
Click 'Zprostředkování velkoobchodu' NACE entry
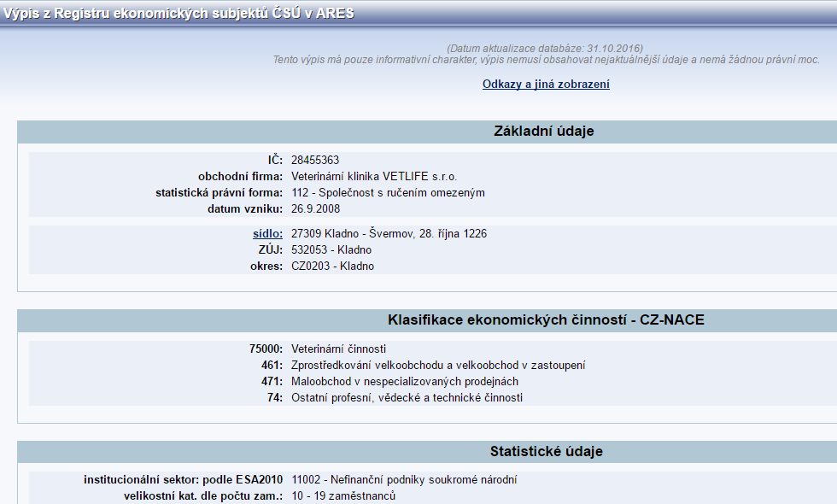tap(438, 365)
